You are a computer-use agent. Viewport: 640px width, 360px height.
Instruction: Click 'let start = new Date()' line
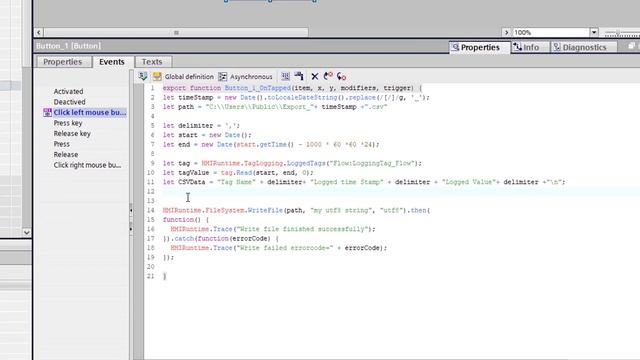click(207, 135)
